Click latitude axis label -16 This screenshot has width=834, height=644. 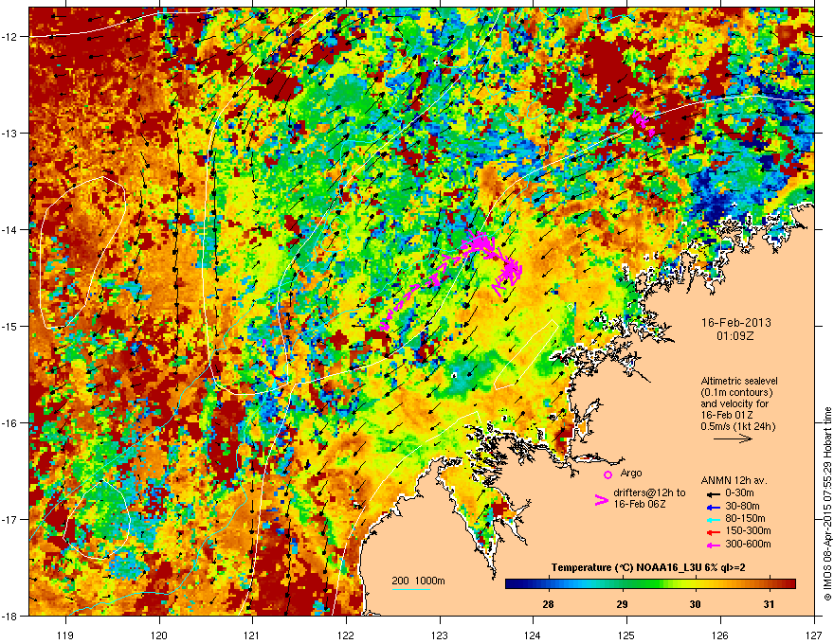(x=9, y=423)
